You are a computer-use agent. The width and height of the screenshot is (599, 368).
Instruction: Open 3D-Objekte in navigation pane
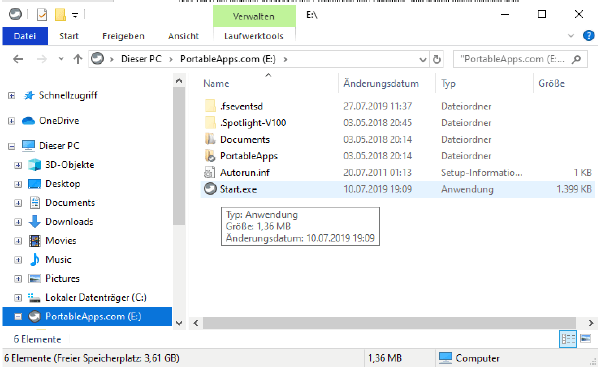tap(70, 165)
